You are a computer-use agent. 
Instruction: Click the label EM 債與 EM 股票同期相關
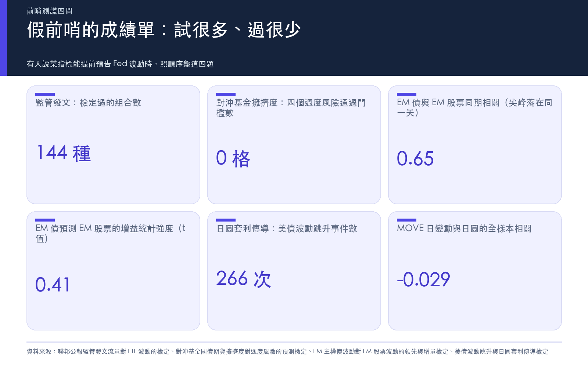474,108
